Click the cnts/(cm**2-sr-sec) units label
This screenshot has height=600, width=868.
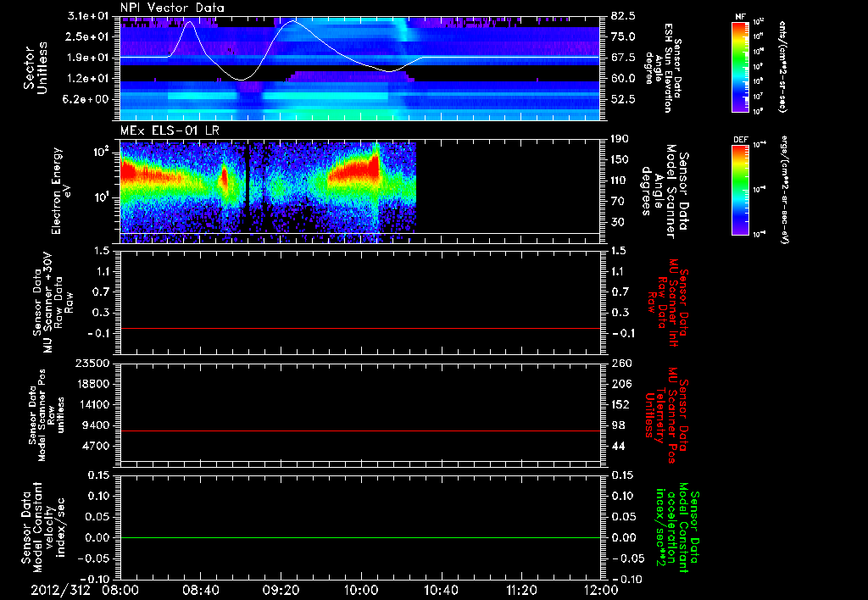(x=782, y=67)
